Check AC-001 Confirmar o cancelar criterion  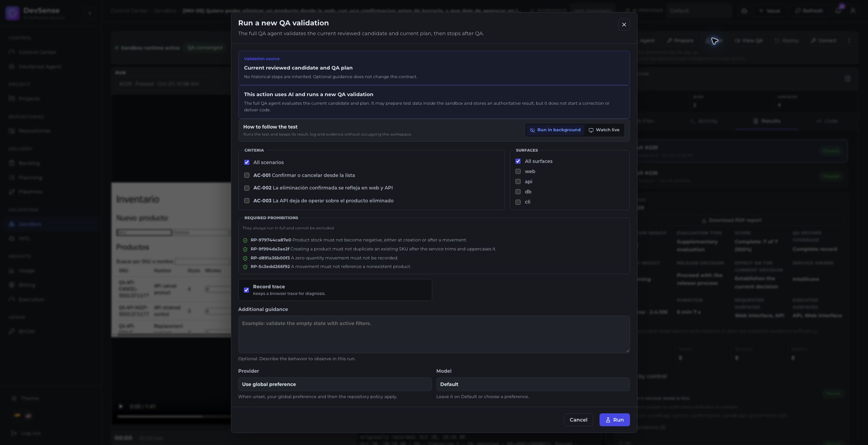tap(247, 175)
